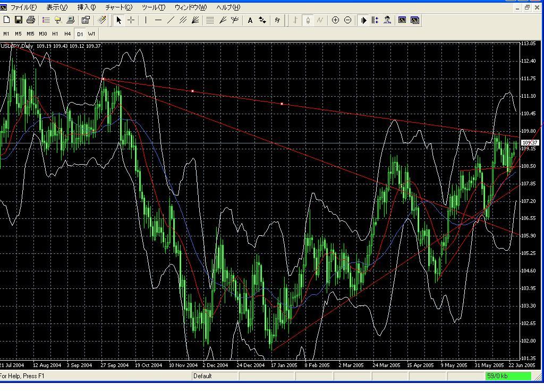Viewport: 544px width, 392px height.
Task: Select the equidistant channel tool
Action: [x=183, y=20]
